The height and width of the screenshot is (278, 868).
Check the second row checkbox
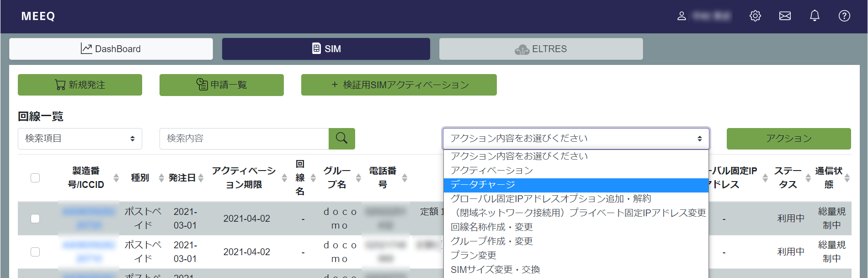pyautogui.click(x=35, y=252)
